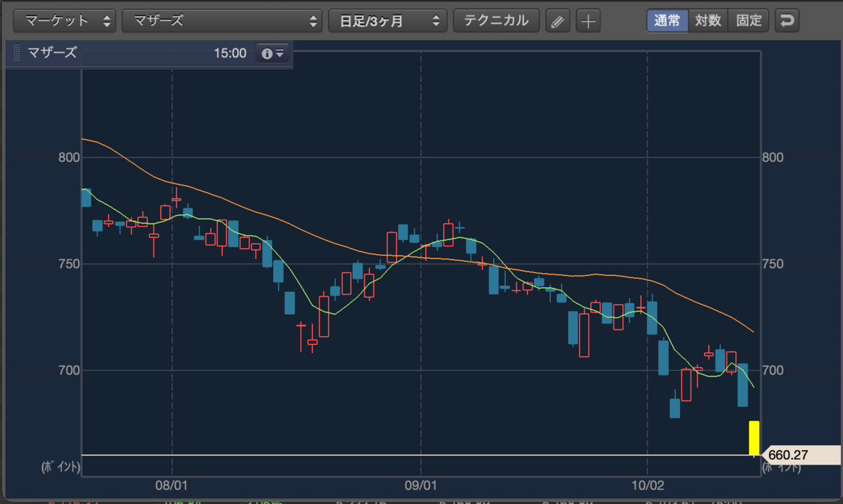The image size is (843, 504).
Task: Change the 日足/3ヶ月 period dropdown
Action: pos(388,21)
